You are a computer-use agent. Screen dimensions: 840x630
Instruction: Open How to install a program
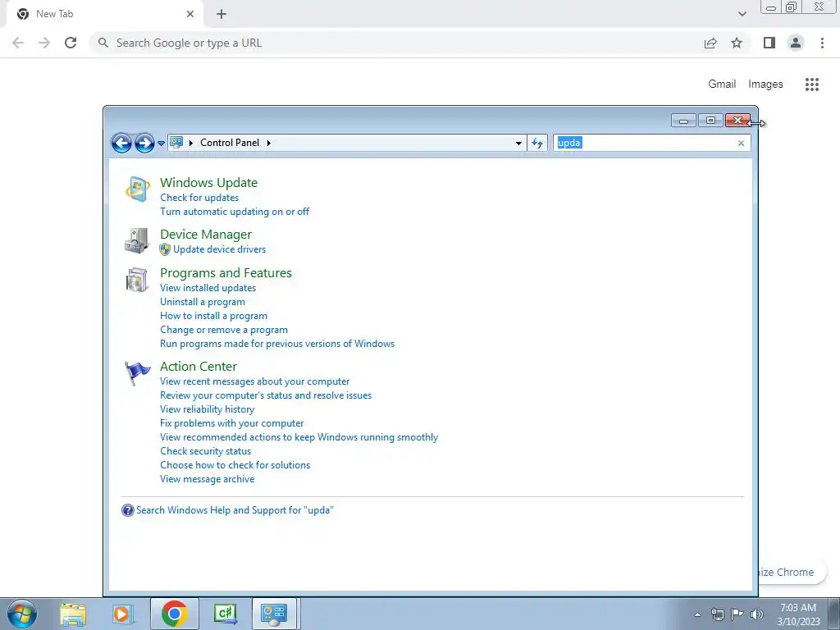tap(214, 316)
